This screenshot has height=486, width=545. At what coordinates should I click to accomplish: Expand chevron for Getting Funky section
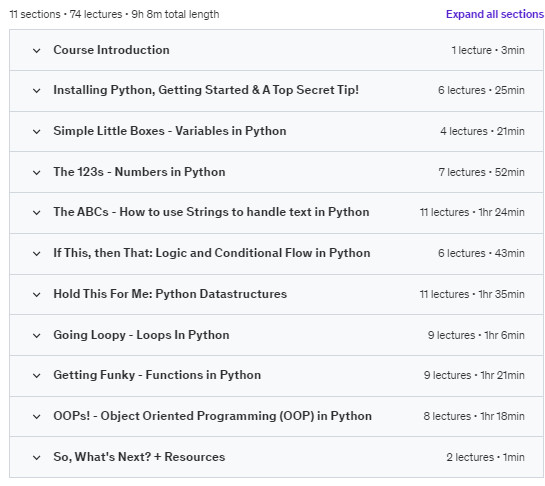(x=36, y=376)
